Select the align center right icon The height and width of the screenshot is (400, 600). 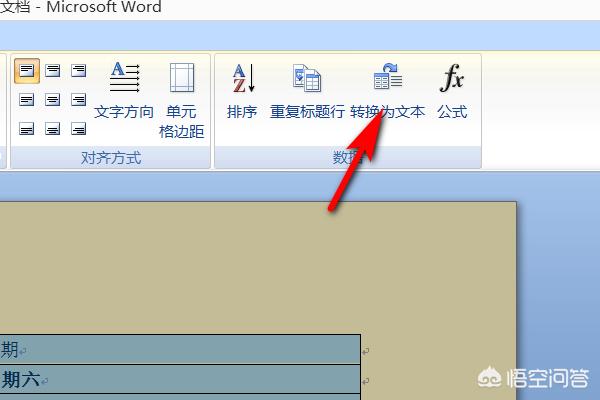coord(78,100)
